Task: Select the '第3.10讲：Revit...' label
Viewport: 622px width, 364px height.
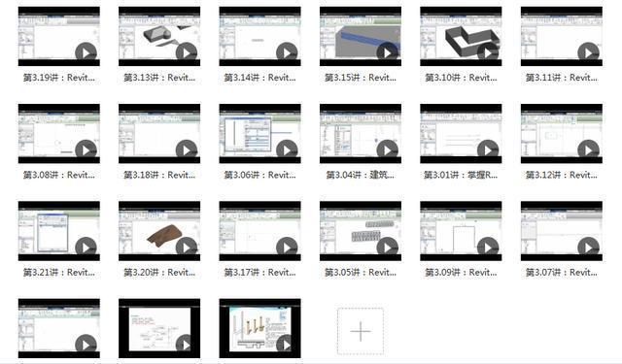Action: (x=461, y=78)
